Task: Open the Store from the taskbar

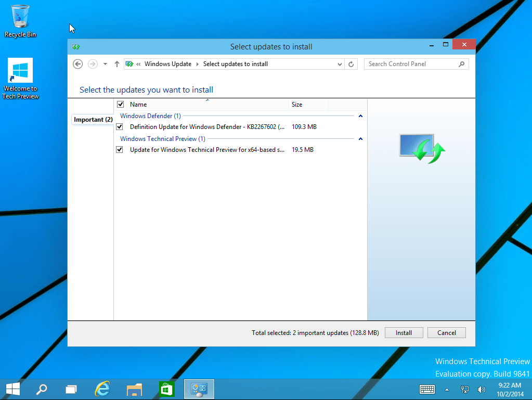Action: tap(166, 389)
